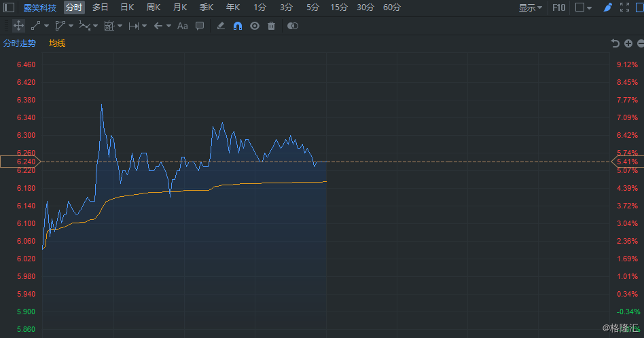Select the 3分 interval
The height and width of the screenshot is (338, 644).
pyautogui.click(x=286, y=7)
